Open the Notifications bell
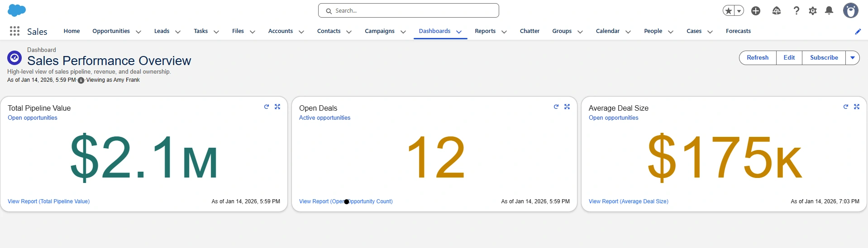868x248 pixels. click(829, 11)
